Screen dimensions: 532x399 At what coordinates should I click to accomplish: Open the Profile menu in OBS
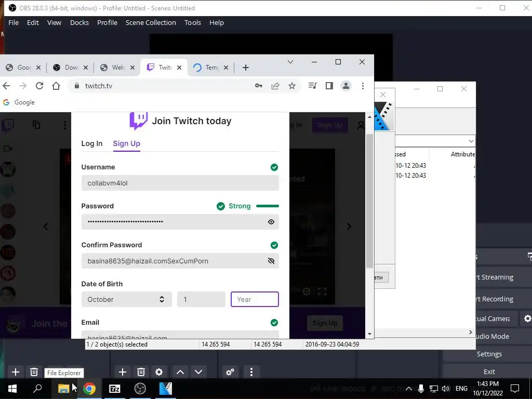107,22
